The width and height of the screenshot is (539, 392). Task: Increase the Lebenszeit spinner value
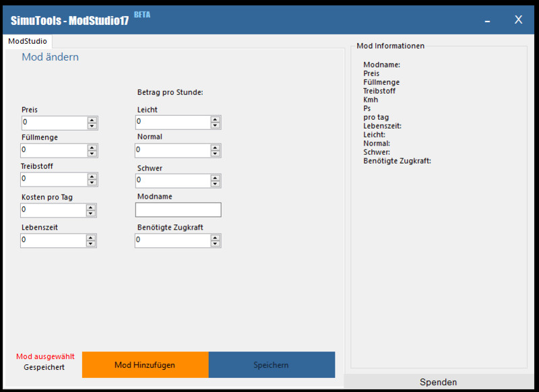tap(92, 237)
